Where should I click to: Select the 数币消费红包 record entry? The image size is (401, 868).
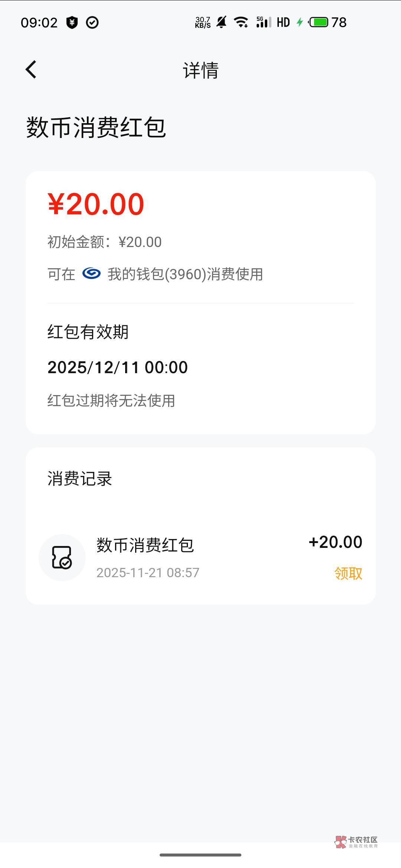[x=145, y=545]
